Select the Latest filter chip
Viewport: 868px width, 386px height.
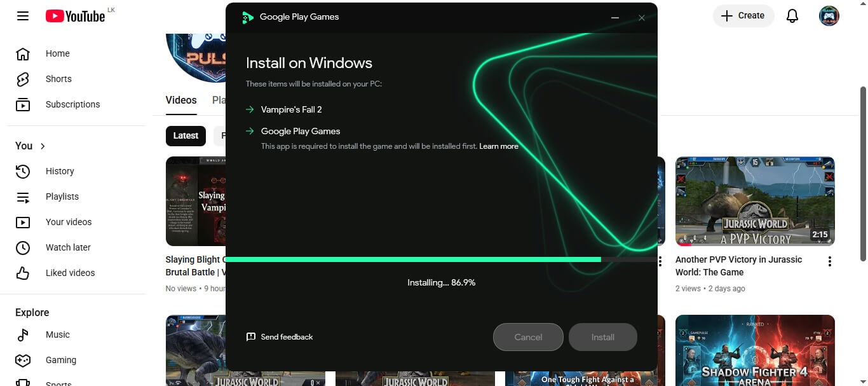click(x=186, y=135)
